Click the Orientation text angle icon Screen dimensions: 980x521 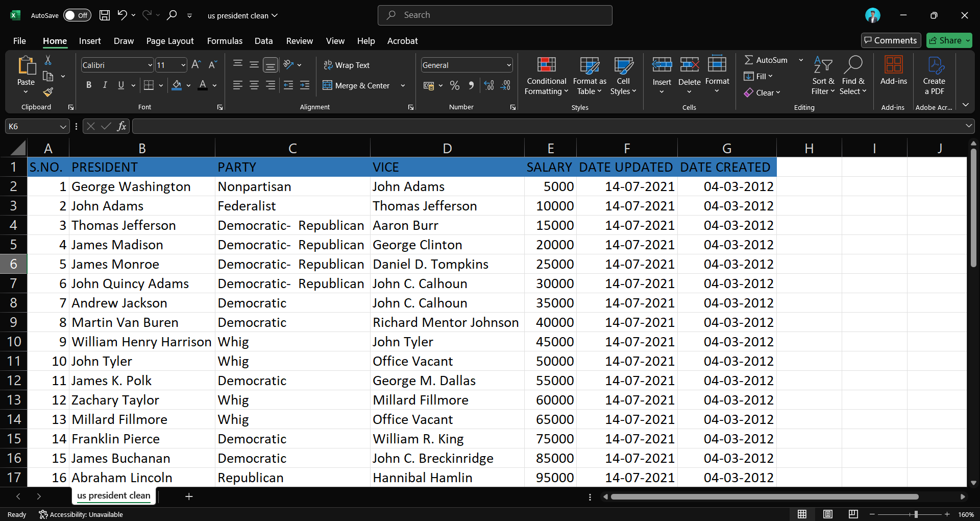coord(289,65)
